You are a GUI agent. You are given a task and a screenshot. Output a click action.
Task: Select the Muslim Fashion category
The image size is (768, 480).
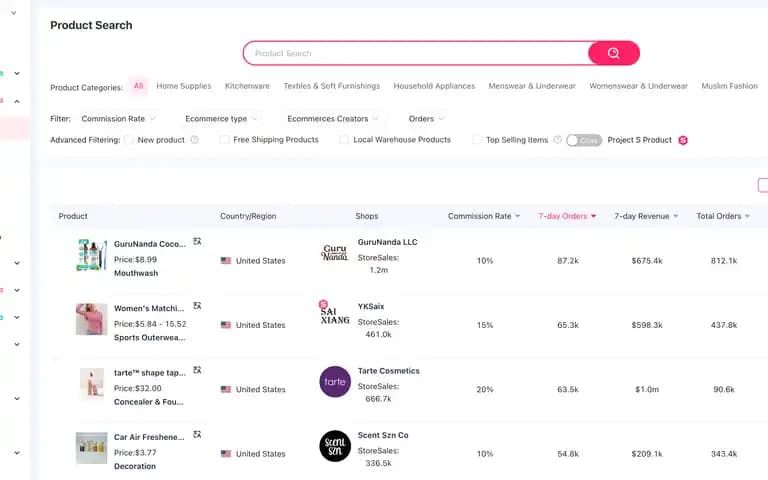point(729,86)
